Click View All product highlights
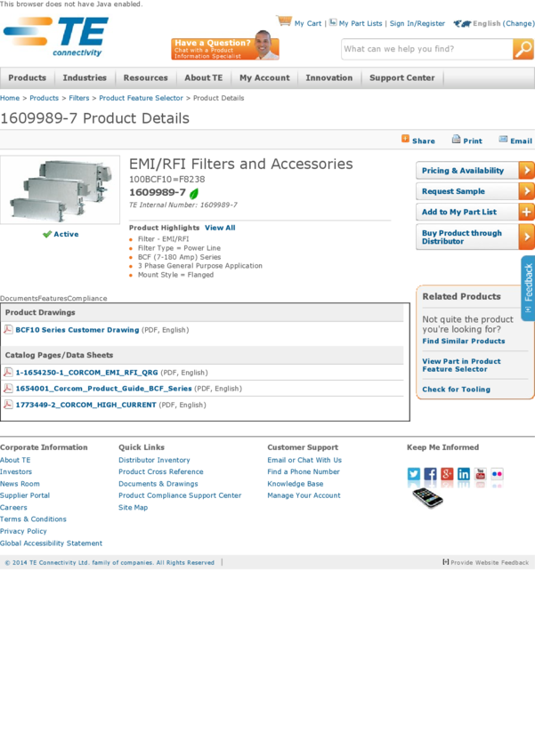The height and width of the screenshot is (756, 535). (x=220, y=228)
